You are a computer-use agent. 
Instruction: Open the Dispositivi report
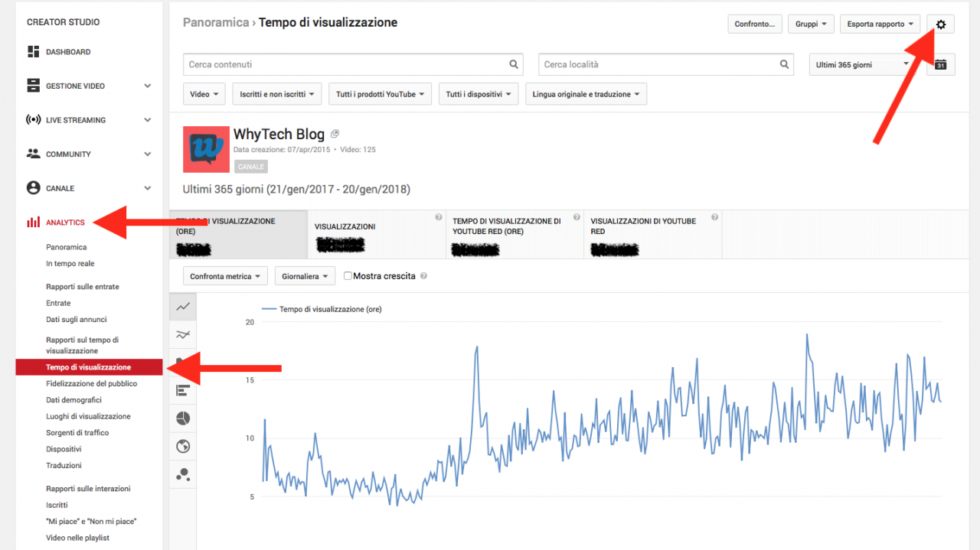[64, 449]
